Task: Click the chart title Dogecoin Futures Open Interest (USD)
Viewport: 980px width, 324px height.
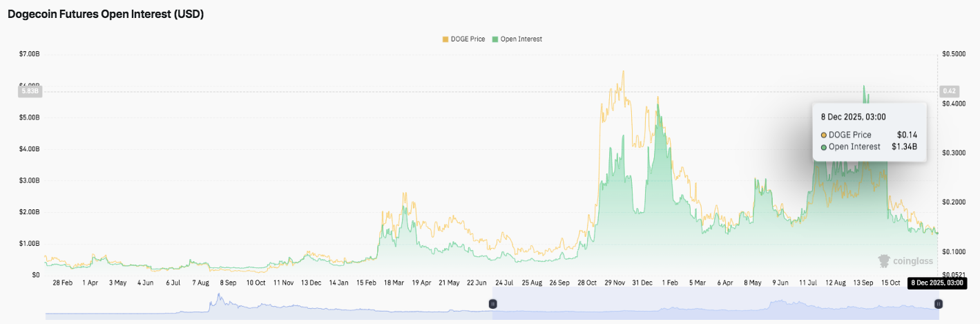Action: pyautogui.click(x=106, y=14)
